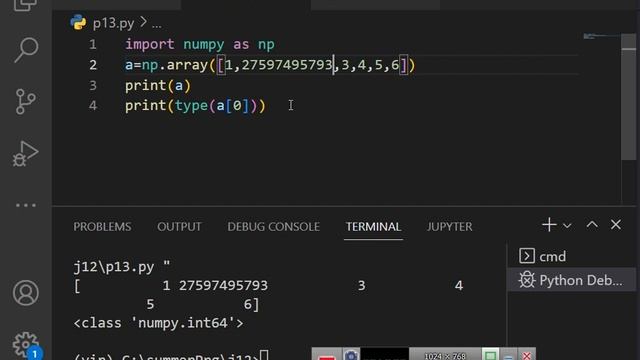Click line number 1 in gutter
Screen dimensions: 640x360
[x=93, y=44]
